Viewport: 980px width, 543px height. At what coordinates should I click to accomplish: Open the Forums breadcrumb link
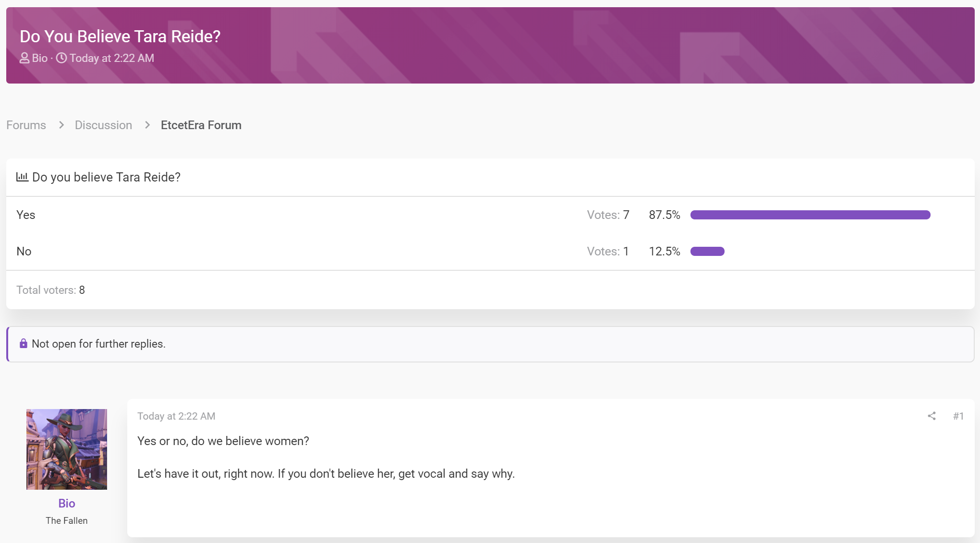click(26, 125)
